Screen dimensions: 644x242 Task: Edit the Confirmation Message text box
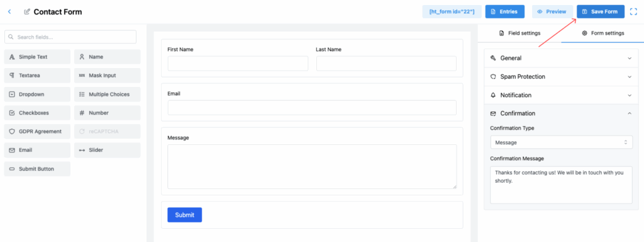click(x=562, y=185)
